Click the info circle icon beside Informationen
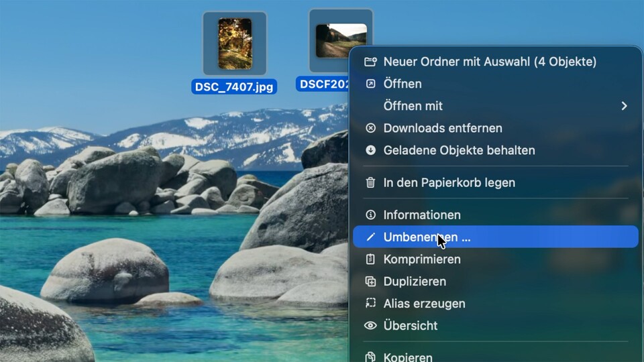Screen dimensions: 644x362 point(370,215)
